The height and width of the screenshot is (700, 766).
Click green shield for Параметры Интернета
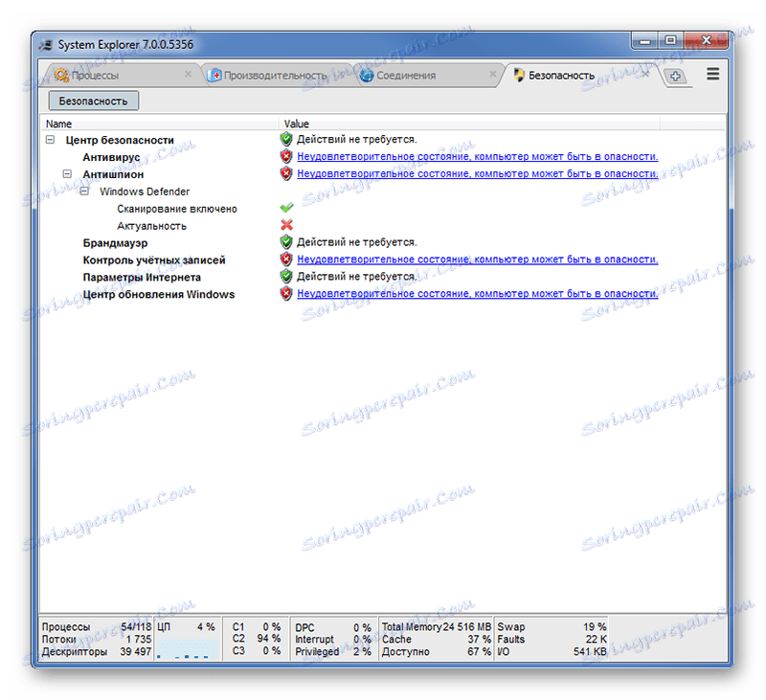point(286,276)
